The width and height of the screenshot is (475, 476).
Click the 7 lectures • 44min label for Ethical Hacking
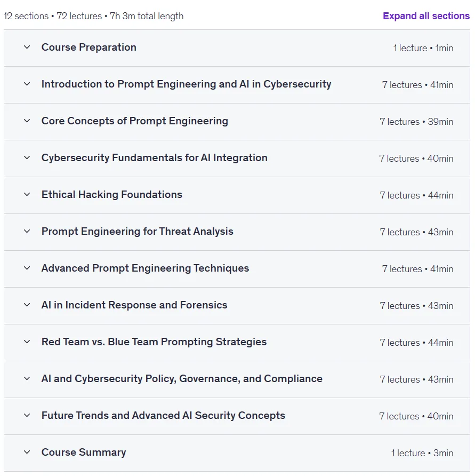[x=416, y=195]
